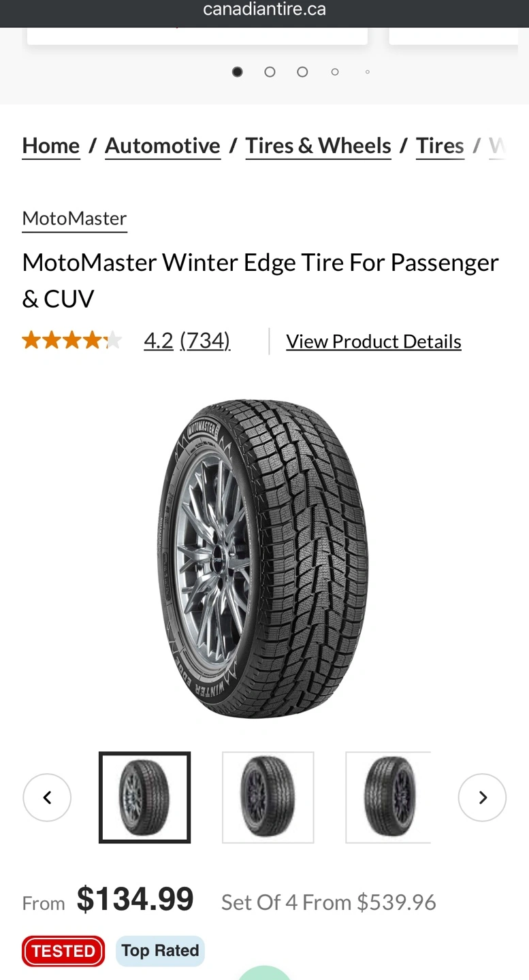The height and width of the screenshot is (980, 529).
Task: Open Automotive breadcrumb link
Action: coord(163,146)
